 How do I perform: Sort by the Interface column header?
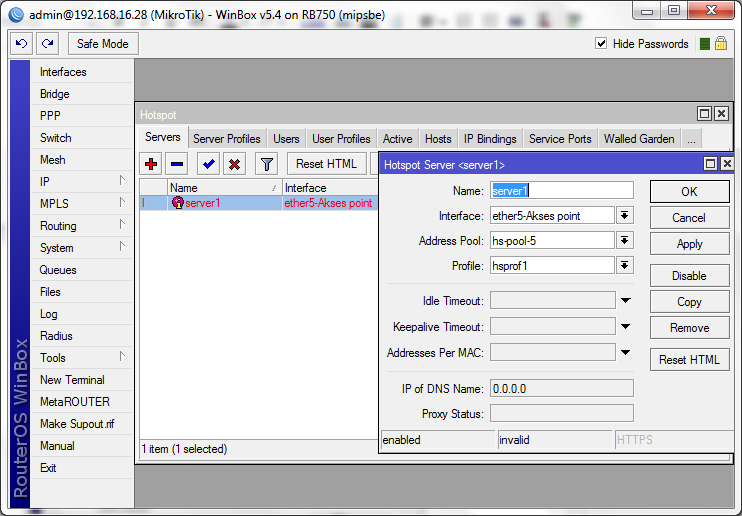click(x=330, y=188)
